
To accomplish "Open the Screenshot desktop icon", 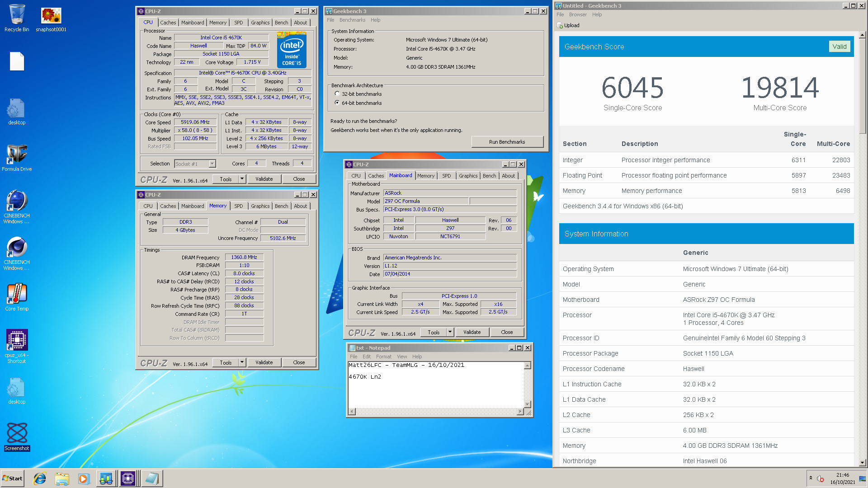I will click(x=17, y=436).
